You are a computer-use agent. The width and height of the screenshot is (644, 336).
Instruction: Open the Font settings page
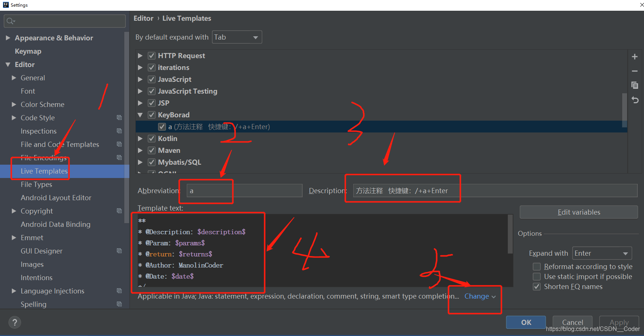(28, 91)
